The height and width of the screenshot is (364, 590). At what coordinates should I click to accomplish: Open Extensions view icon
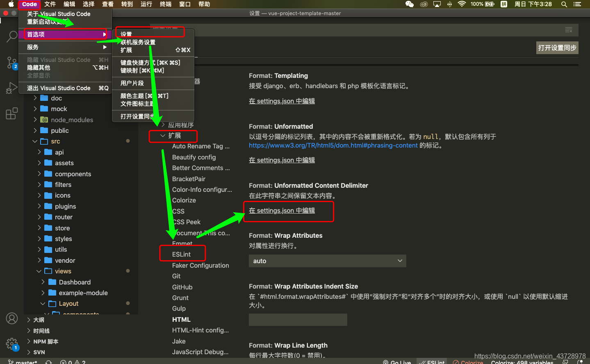[x=12, y=114]
